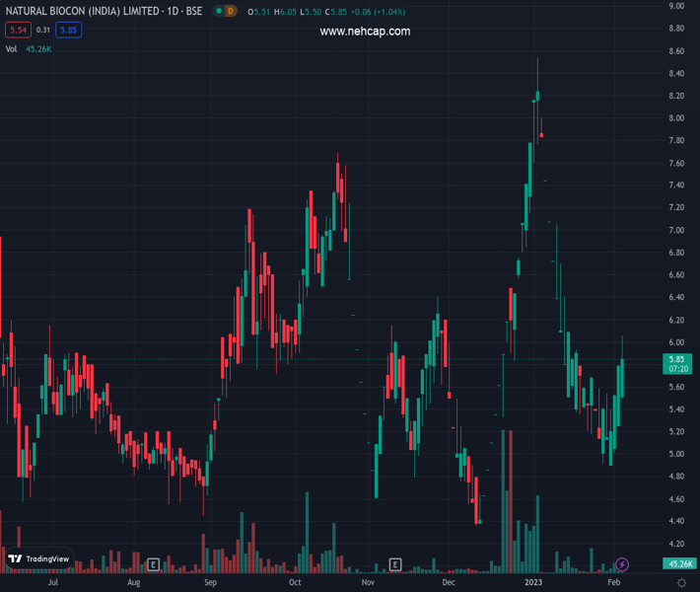The height and width of the screenshot is (592, 700).
Task: Click the 0.31 spread value
Action: pos(42,30)
